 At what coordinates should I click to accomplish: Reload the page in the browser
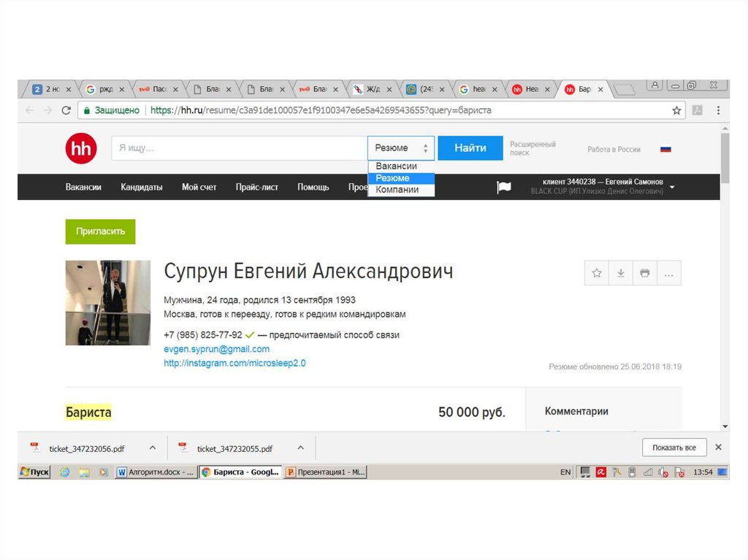click(x=66, y=111)
